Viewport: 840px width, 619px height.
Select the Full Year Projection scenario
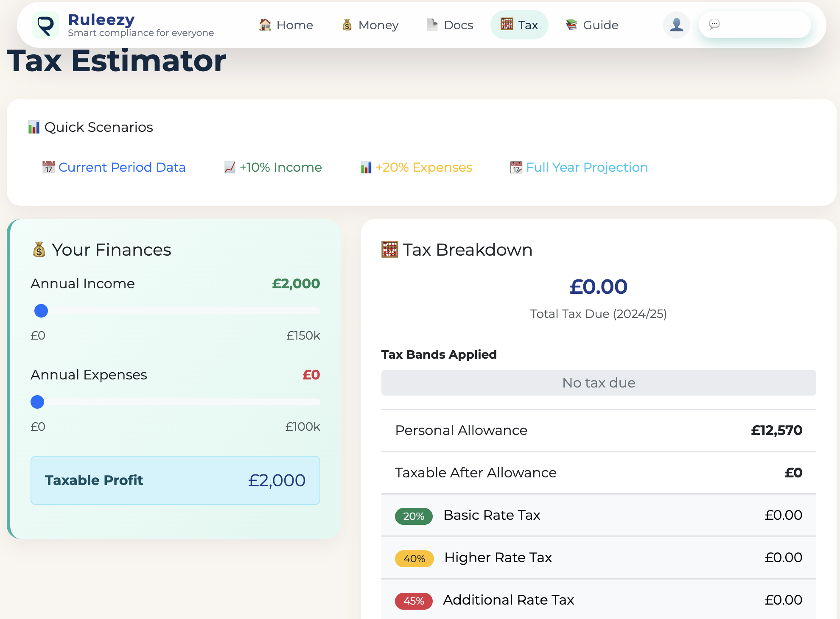coord(586,167)
